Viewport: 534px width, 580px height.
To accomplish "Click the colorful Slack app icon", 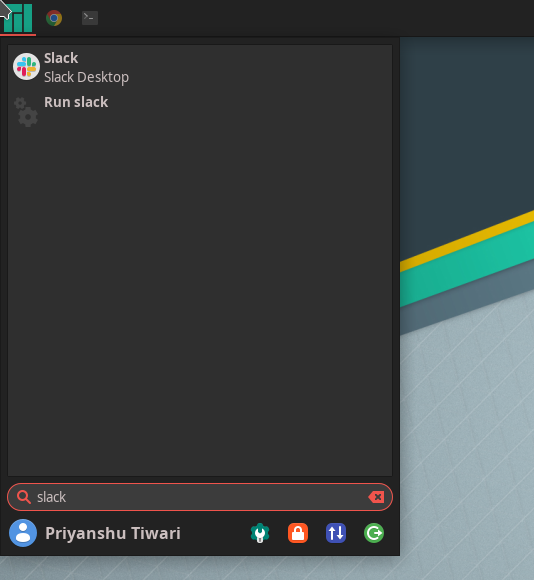I will 26,67.
